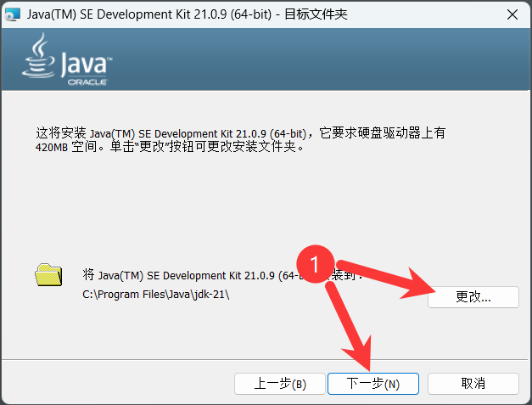Select the install path C:\Program Files\Java\jdk-21\
The height and width of the screenshot is (405, 532).
(156, 295)
